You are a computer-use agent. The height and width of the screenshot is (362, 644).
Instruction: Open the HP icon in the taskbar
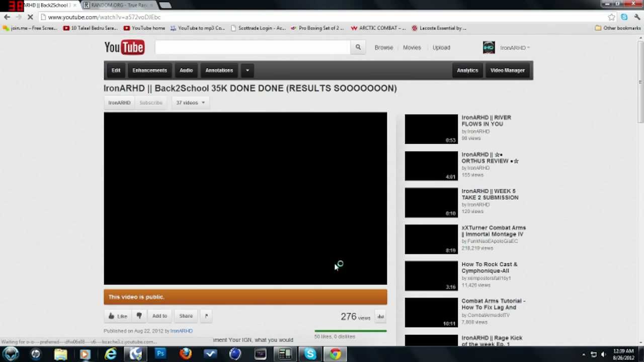click(36, 354)
